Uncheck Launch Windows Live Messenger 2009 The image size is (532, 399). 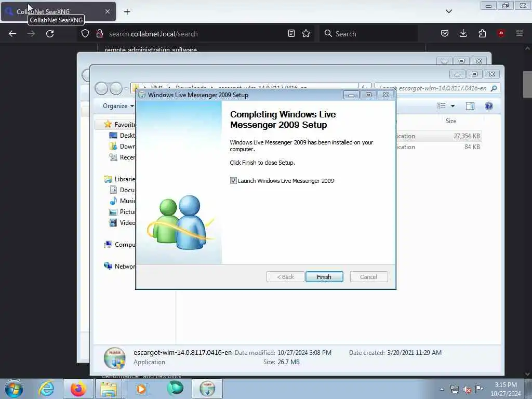(x=233, y=180)
